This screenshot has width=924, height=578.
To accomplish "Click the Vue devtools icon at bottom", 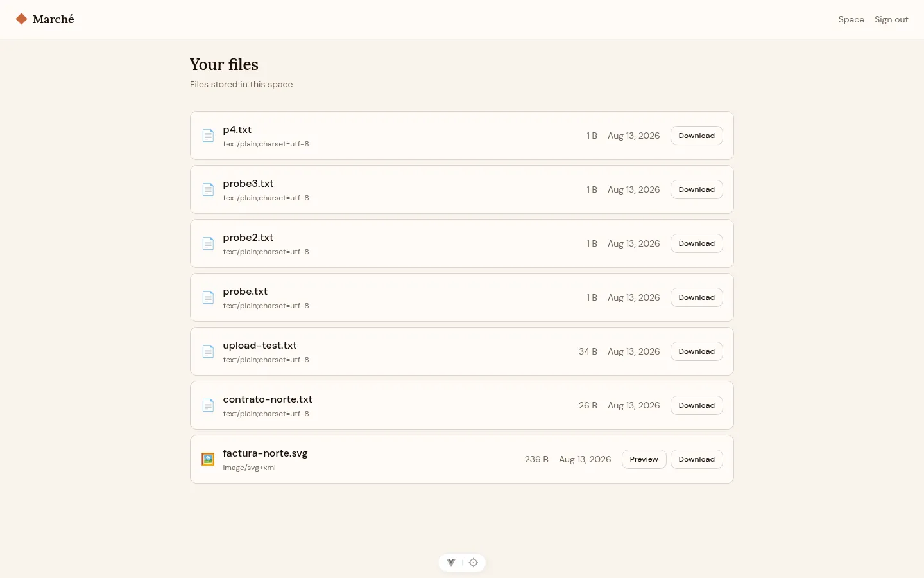I will point(451,563).
